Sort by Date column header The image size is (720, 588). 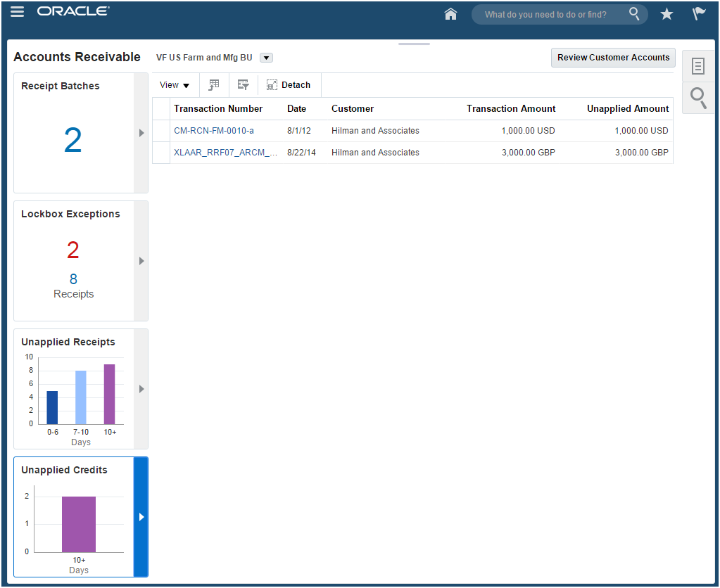point(296,109)
